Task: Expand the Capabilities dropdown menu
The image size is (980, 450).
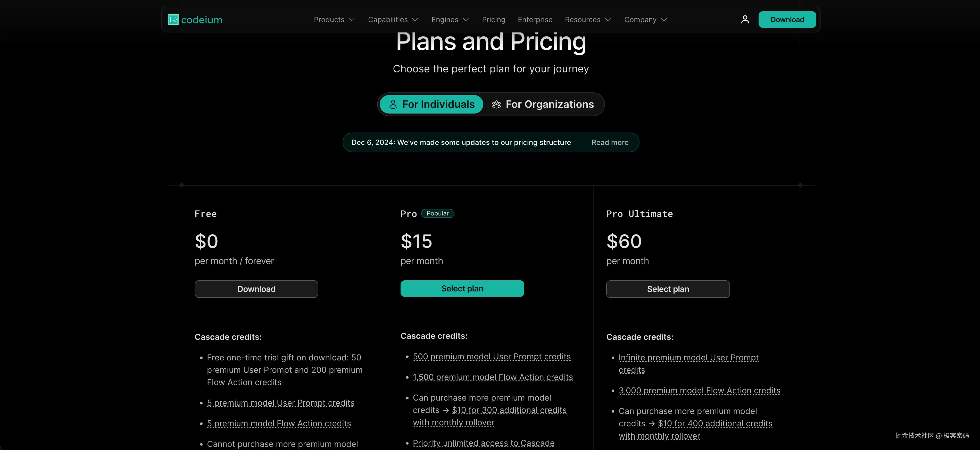Action: tap(393, 20)
